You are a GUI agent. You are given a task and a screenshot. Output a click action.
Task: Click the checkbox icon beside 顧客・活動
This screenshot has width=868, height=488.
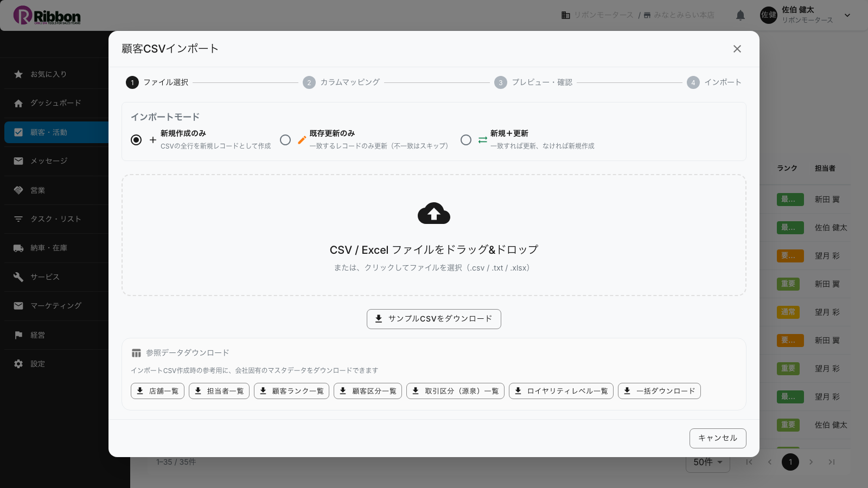tap(18, 132)
